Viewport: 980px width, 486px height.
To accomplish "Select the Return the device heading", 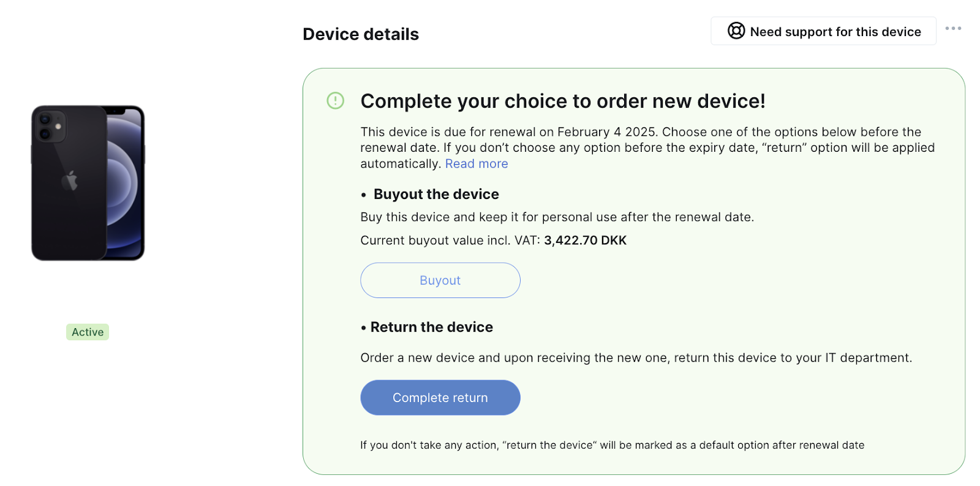I will [432, 327].
